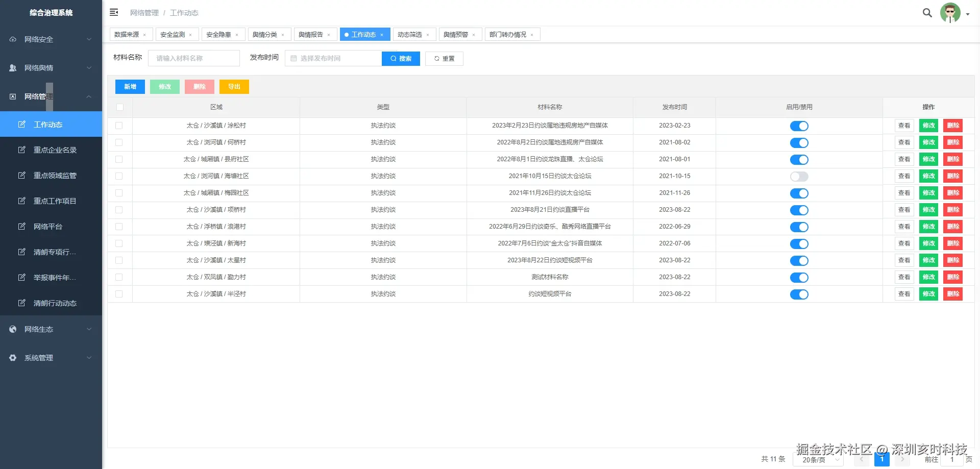The width and height of the screenshot is (980, 469).
Task: Click green 修改 for 测试材料名称 row
Action: (x=928, y=277)
